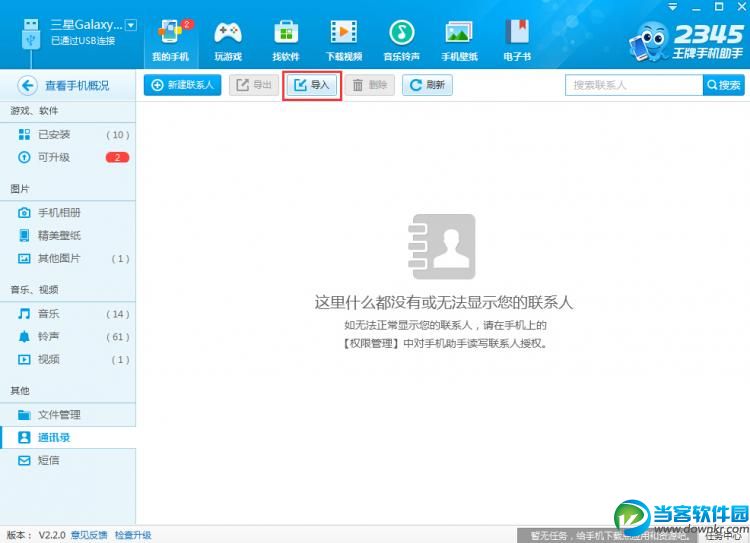The image size is (750, 543).
Task: Click the USB device connection icon
Action: [31, 33]
